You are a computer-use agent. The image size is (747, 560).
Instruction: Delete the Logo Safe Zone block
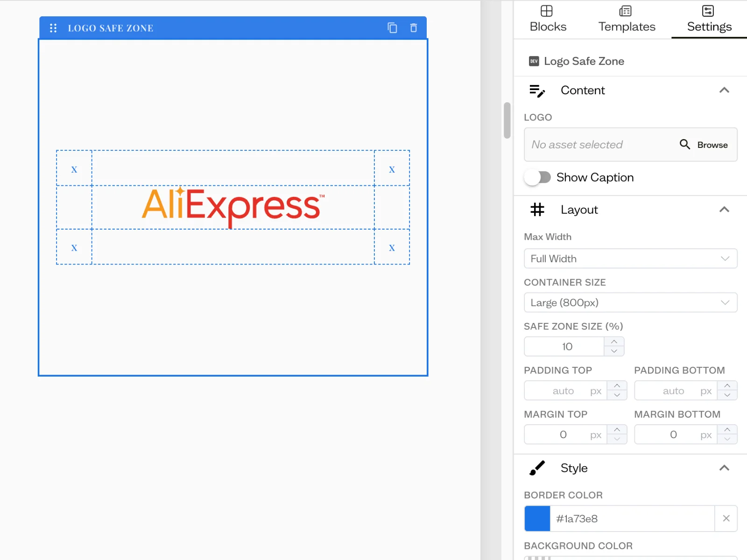pos(413,28)
